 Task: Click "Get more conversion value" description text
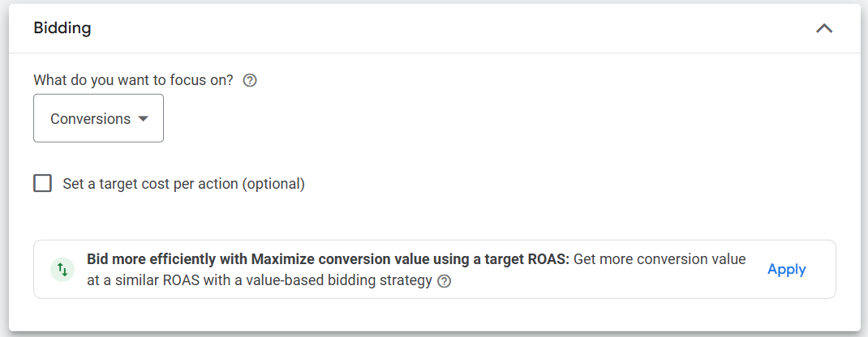[659, 259]
